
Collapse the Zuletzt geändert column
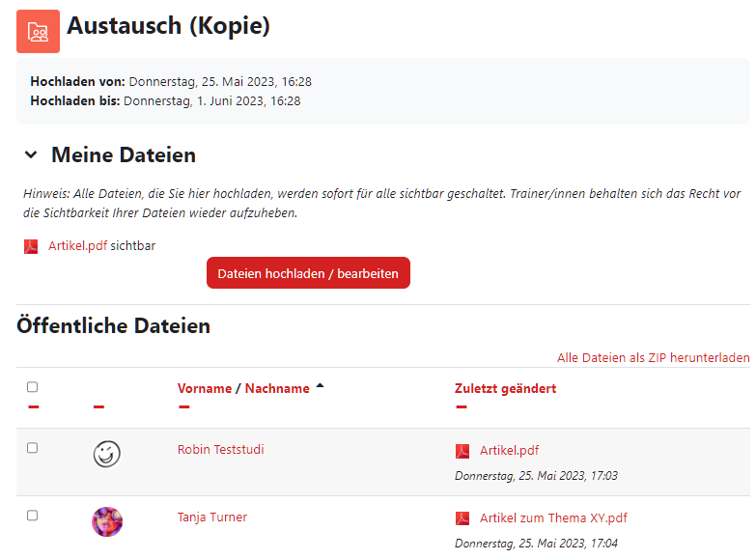[462, 407]
